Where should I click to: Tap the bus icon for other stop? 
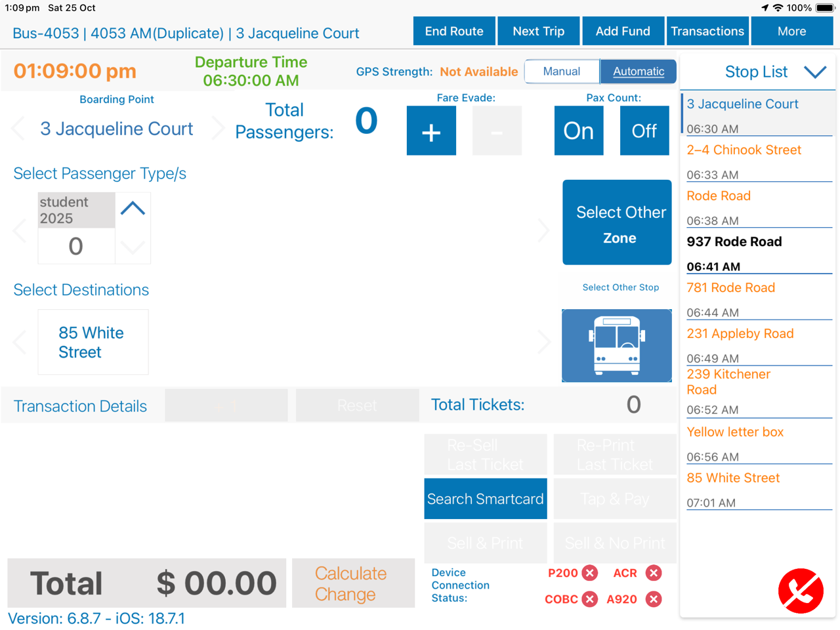[616, 346]
